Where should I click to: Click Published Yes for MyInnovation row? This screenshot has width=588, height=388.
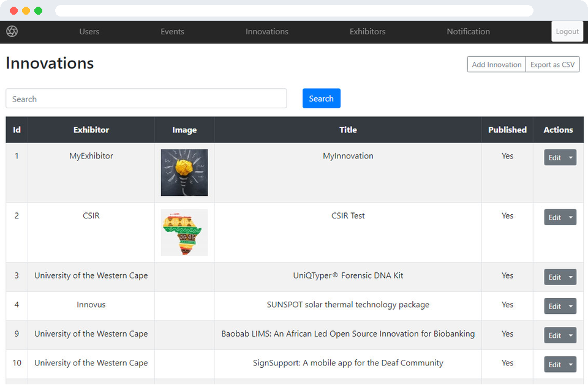coord(507,156)
